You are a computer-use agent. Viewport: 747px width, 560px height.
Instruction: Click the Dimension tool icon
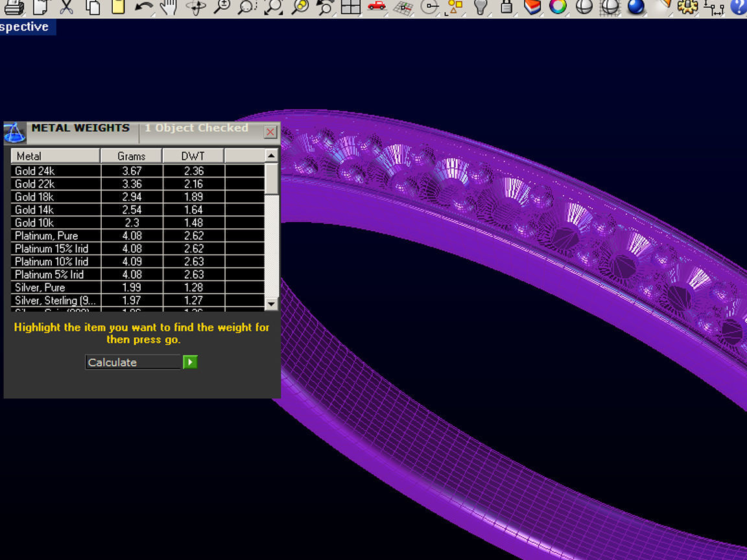(x=714, y=8)
